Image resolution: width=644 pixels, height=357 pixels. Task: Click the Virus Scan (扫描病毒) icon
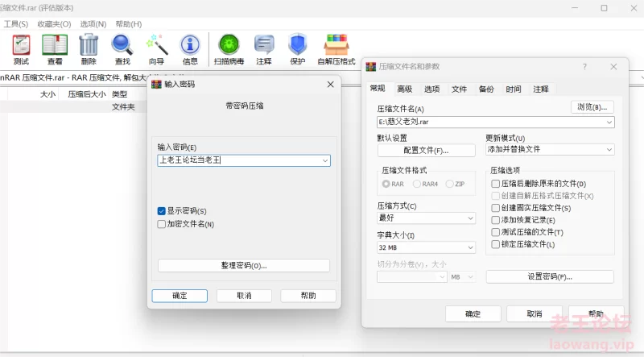click(229, 50)
